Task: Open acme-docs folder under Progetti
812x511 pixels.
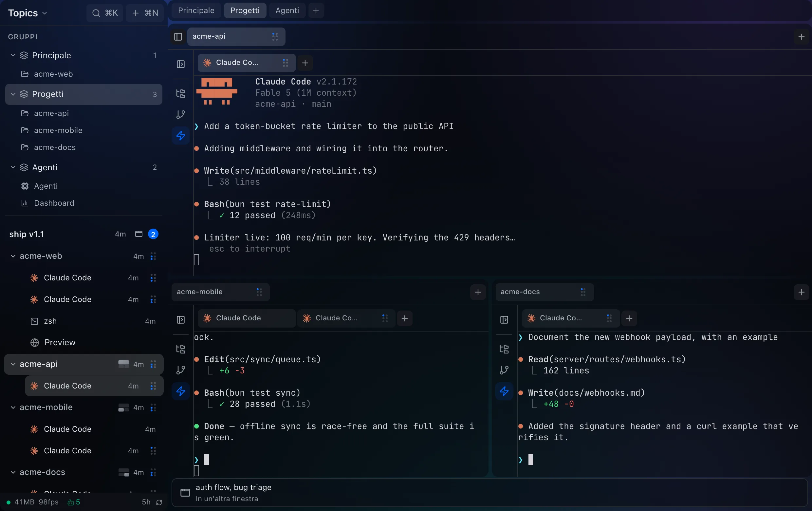Action: point(83,147)
